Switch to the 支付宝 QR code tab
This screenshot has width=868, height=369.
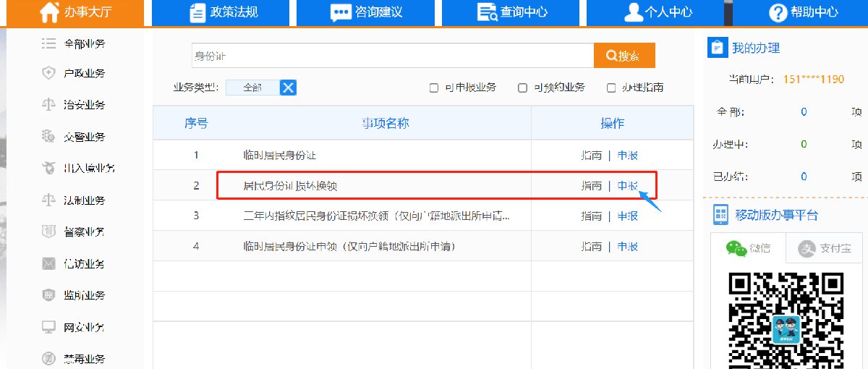[x=826, y=249]
